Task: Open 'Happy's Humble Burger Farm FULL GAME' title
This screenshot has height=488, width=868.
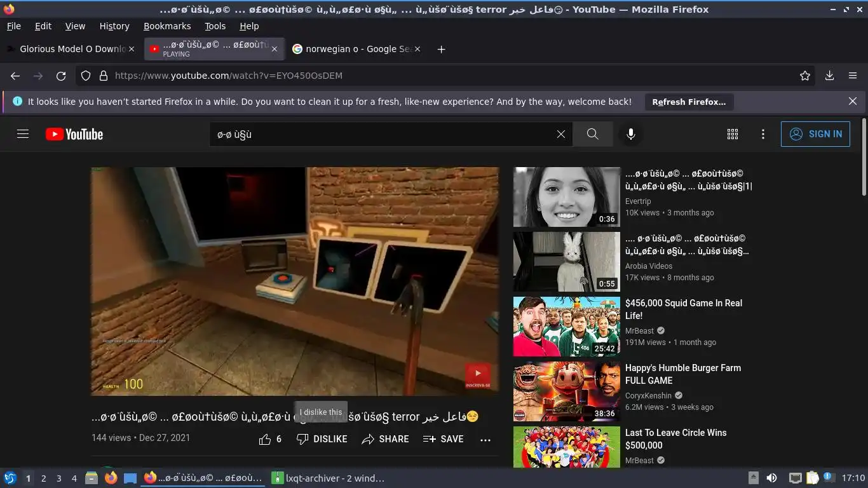Action: [683, 374]
